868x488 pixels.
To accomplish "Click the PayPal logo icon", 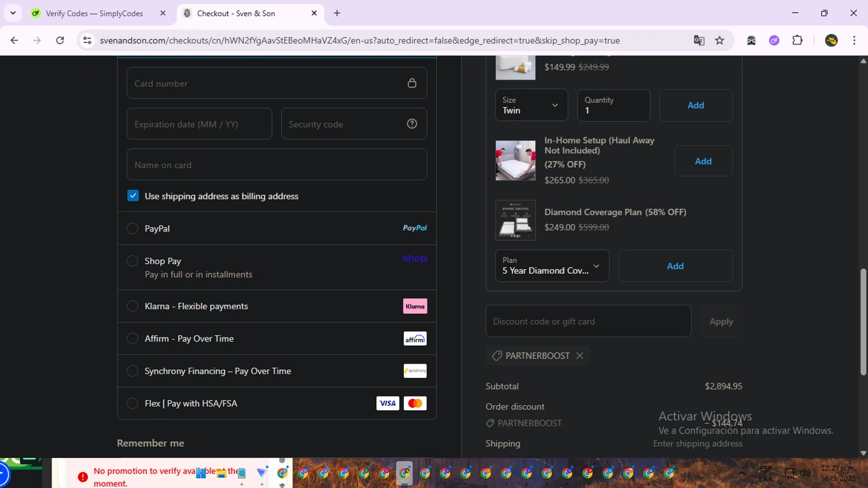I will (x=415, y=228).
